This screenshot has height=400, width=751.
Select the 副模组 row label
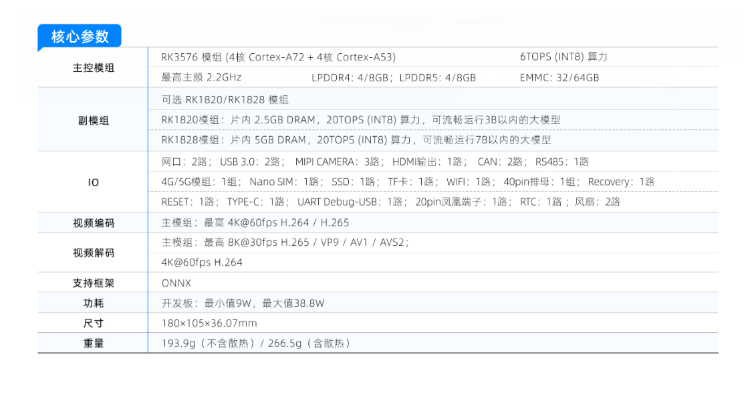(x=93, y=121)
